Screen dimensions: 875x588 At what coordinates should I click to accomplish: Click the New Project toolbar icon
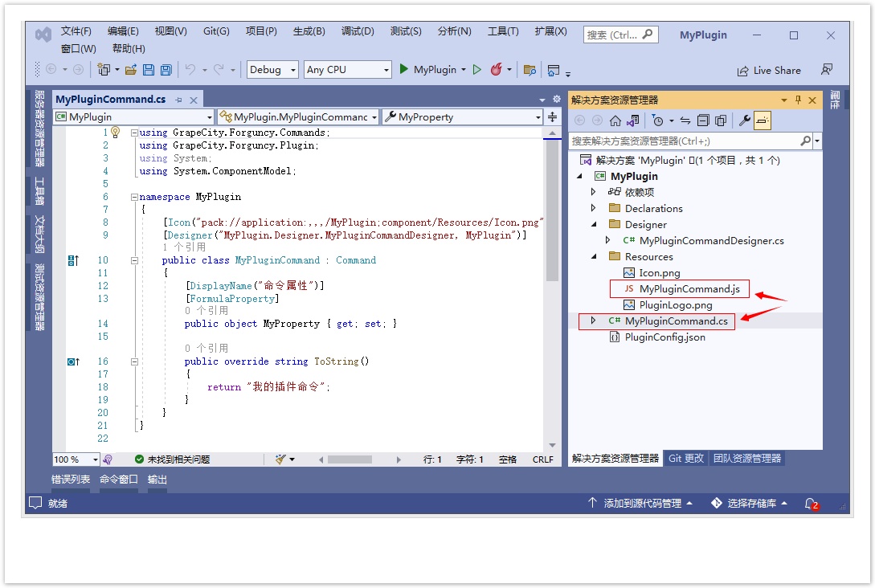pos(104,70)
